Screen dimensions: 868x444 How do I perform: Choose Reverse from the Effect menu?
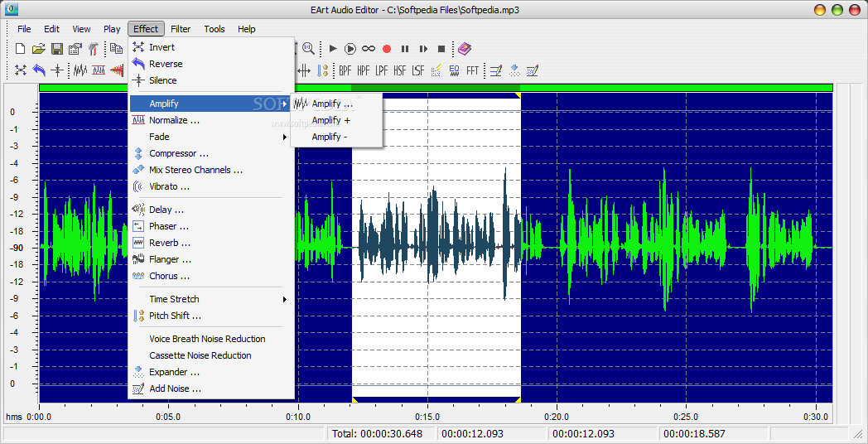[211, 65]
